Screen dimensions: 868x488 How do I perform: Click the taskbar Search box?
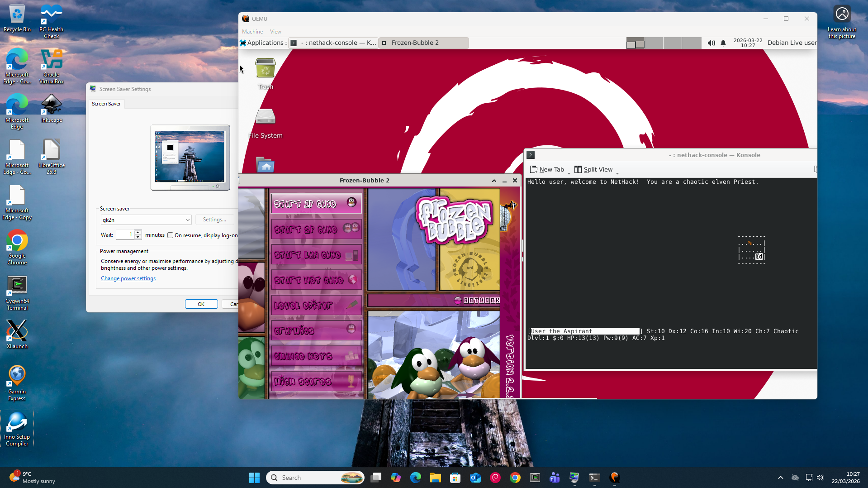[x=316, y=478]
